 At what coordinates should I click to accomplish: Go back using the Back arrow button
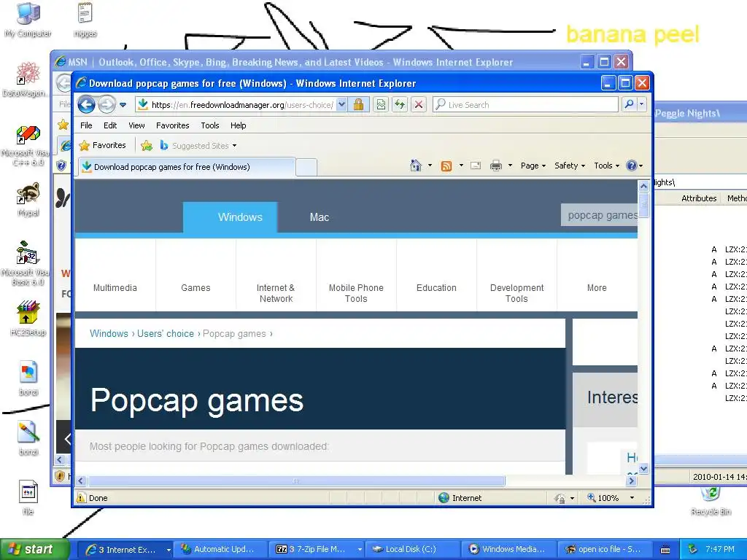(x=86, y=104)
